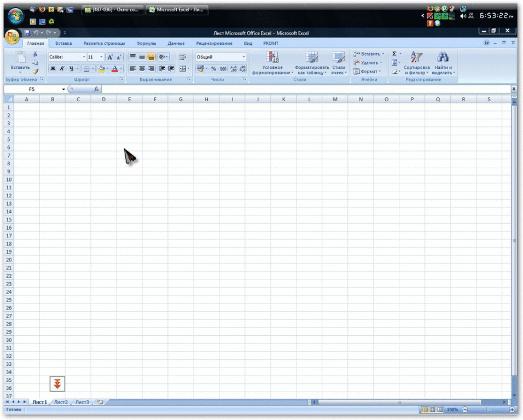Decrease font size with the small A icon
The image size is (523, 420).
119,57
